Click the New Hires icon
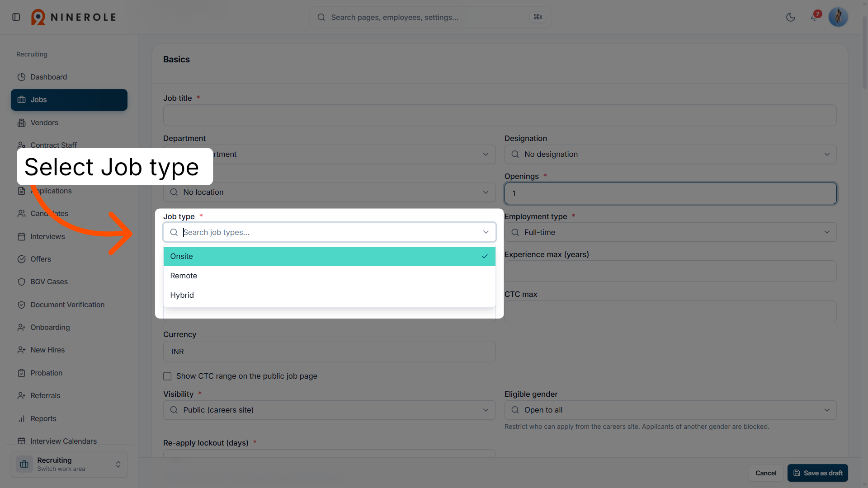 click(21, 350)
